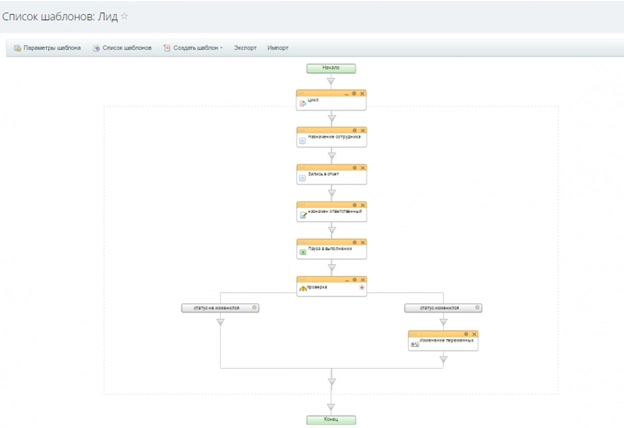Open settings of статус не изменился branch

(255, 308)
